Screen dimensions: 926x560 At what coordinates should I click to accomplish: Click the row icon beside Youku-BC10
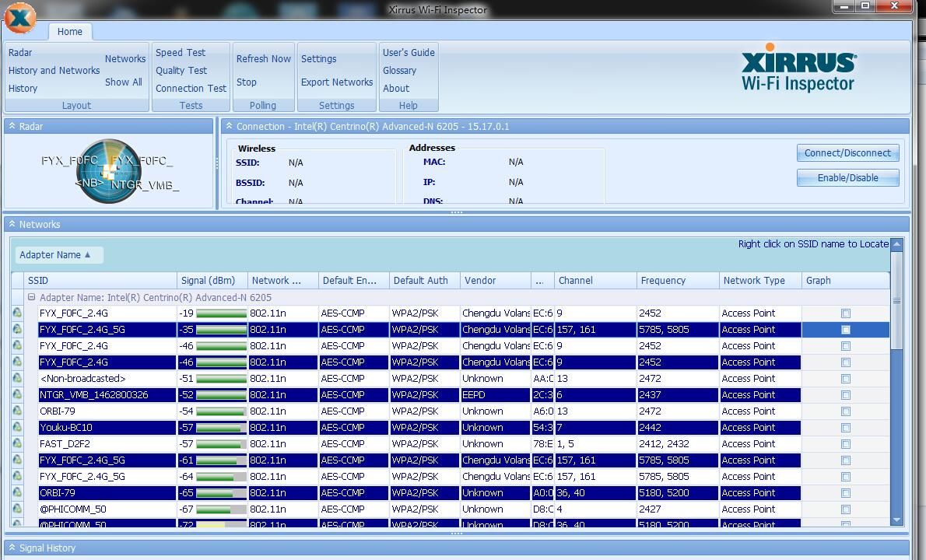[17, 427]
